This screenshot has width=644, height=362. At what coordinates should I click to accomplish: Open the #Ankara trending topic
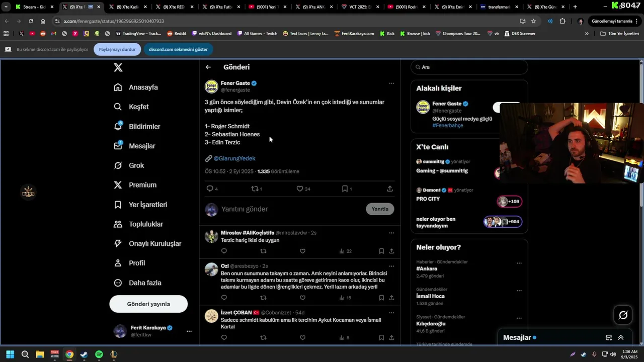tap(427, 269)
